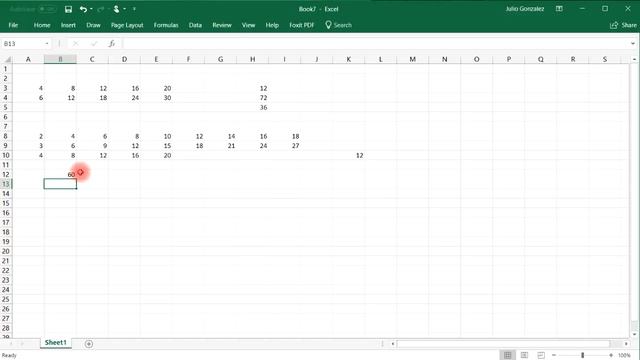
Task: Click the horizontal scrollbar track
Action: [504, 344]
